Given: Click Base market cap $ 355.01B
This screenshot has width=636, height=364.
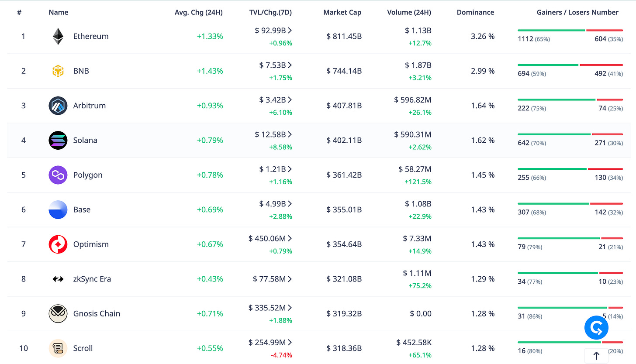Looking at the screenshot, I should [344, 209].
